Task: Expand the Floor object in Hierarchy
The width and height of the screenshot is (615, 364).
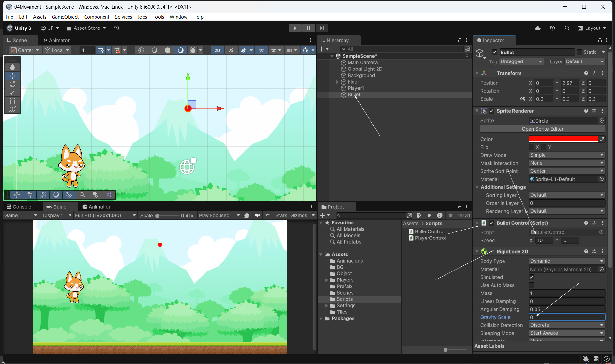Action: point(337,82)
